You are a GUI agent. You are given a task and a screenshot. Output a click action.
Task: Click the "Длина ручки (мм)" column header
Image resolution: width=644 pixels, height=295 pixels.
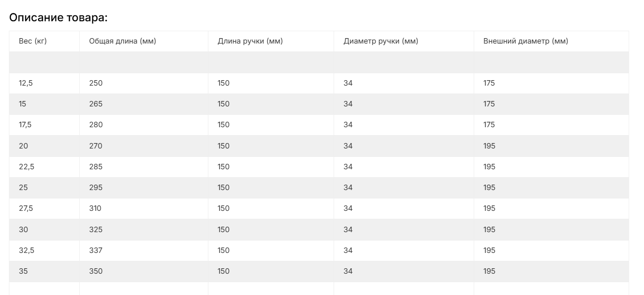tap(250, 41)
